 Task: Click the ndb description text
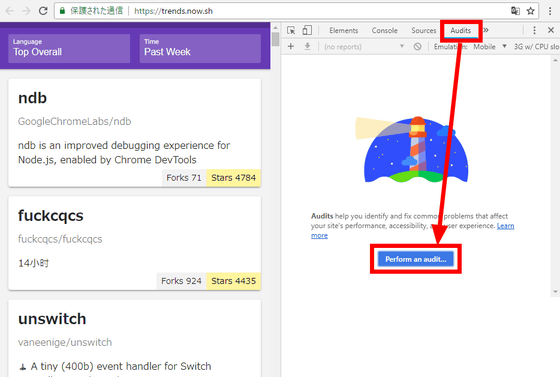pyautogui.click(x=124, y=152)
